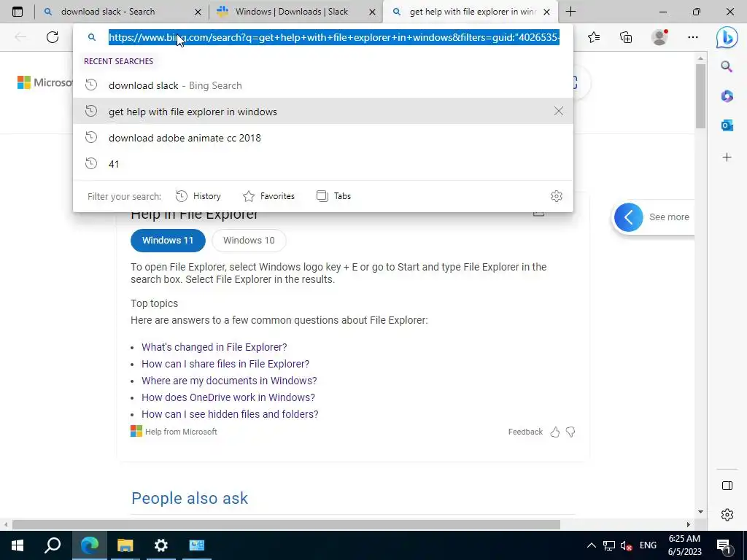Open the sidebar Search icon
The height and width of the screenshot is (560, 747).
point(727,66)
